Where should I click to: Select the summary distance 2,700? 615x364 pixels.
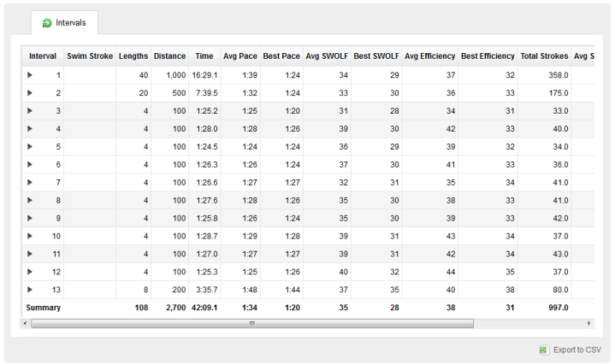tap(175, 308)
